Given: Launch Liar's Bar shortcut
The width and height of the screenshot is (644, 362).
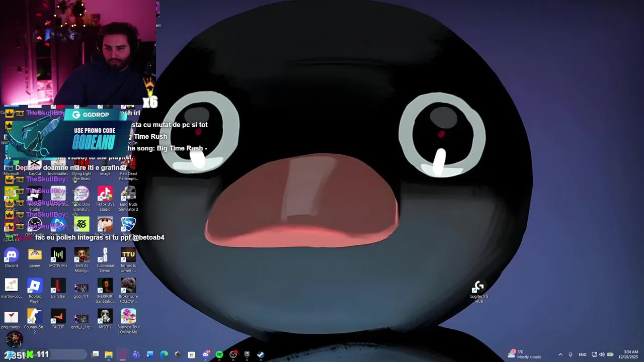Looking at the screenshot, I should click(x=58, y=289).
